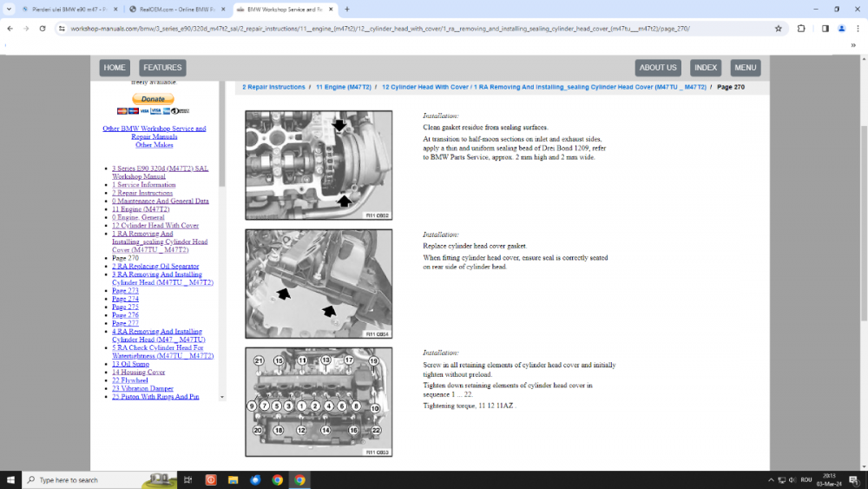
Task: Open 5 RA Check Cylinder Head For Watertightness
Action: 162,352
